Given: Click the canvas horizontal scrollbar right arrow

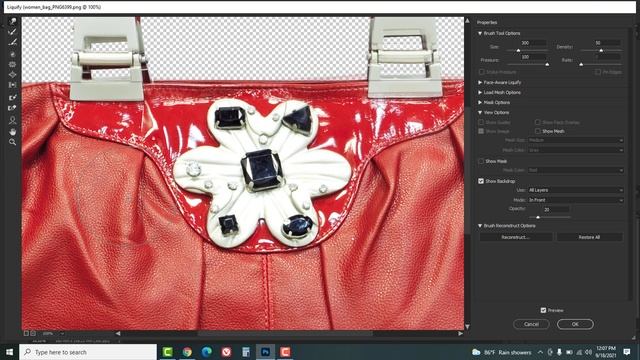Looking at the screenshot, I should pyautogui.click(x=460, y=333).
